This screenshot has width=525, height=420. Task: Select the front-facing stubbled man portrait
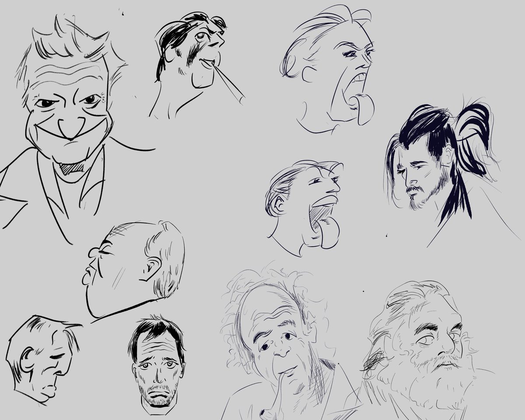coord(157,365)
